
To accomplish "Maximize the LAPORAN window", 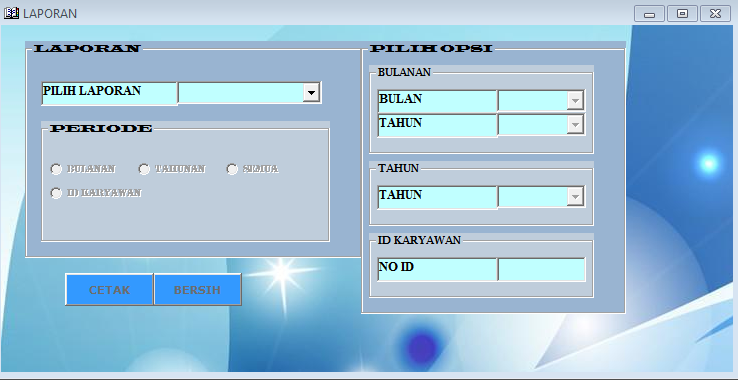I will pos(682,14).
